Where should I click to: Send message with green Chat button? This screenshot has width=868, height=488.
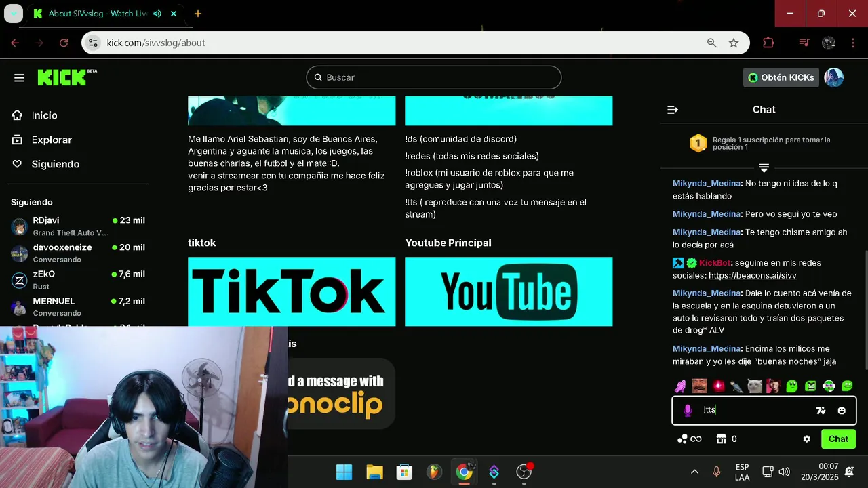point(838,439)
